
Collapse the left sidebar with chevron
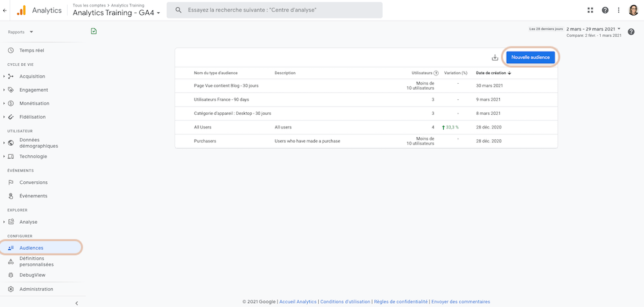(77, 303)
